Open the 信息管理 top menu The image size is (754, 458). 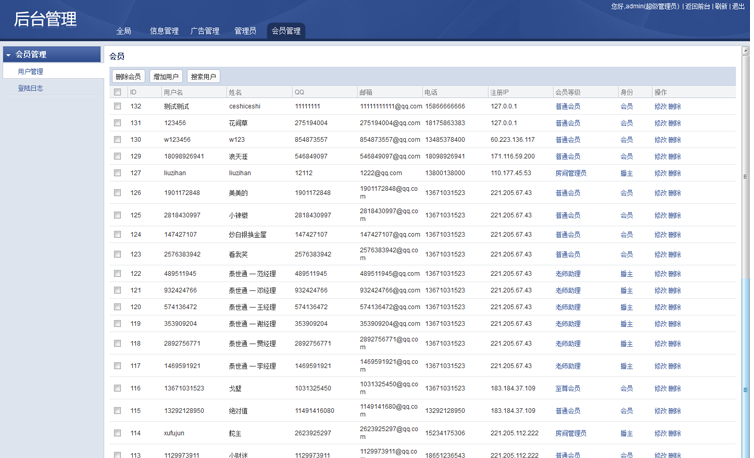[x=164, y=31]
